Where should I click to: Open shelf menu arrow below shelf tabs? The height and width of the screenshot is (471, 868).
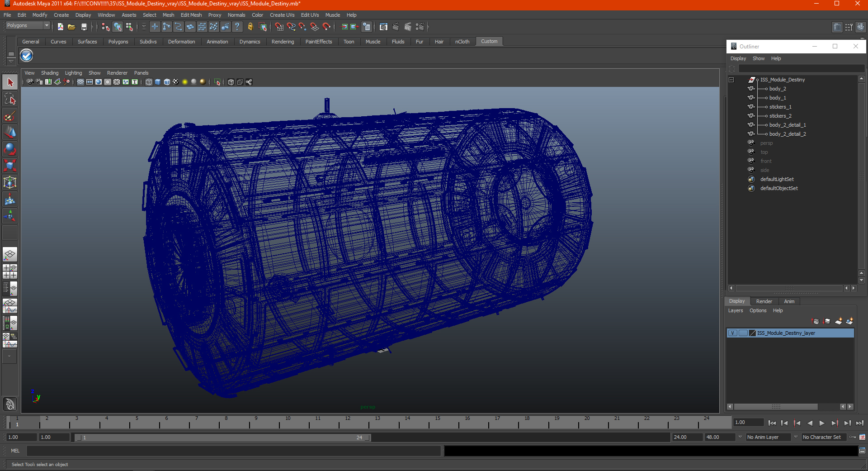coord(11,62)
